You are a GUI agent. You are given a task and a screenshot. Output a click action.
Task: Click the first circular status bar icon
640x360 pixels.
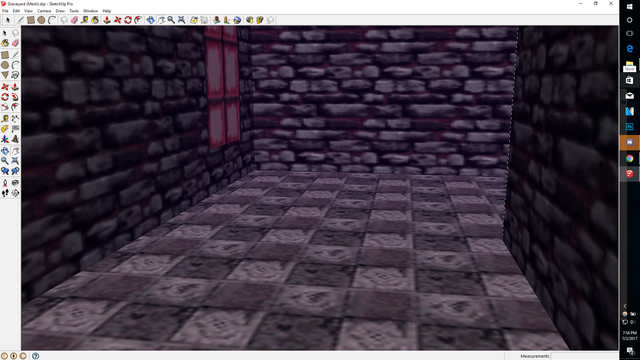click(4, 356)
